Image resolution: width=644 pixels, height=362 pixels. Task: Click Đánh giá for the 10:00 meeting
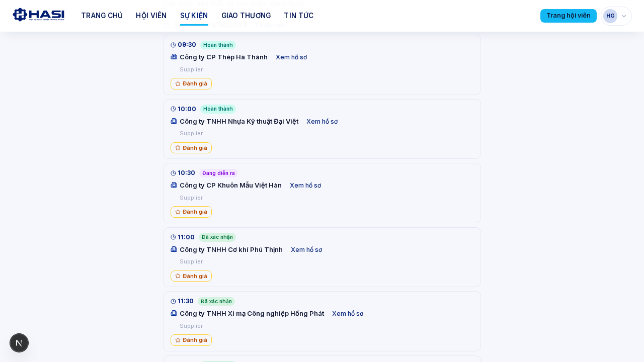pyautogui.click(x=191, y=148)
